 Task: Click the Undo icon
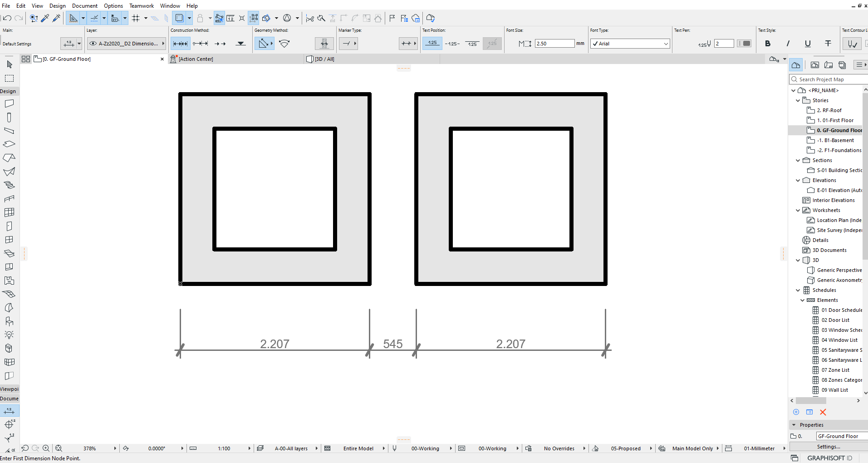(7, 18)
